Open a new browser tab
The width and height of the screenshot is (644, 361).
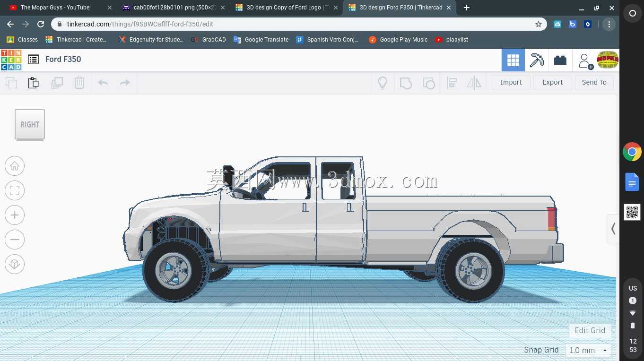(467, 8)
